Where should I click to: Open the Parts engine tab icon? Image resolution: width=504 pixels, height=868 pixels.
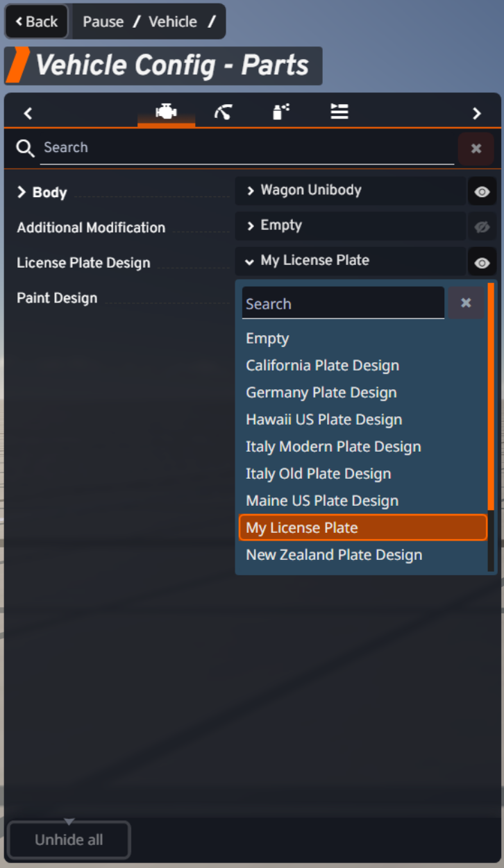(166, 112)
